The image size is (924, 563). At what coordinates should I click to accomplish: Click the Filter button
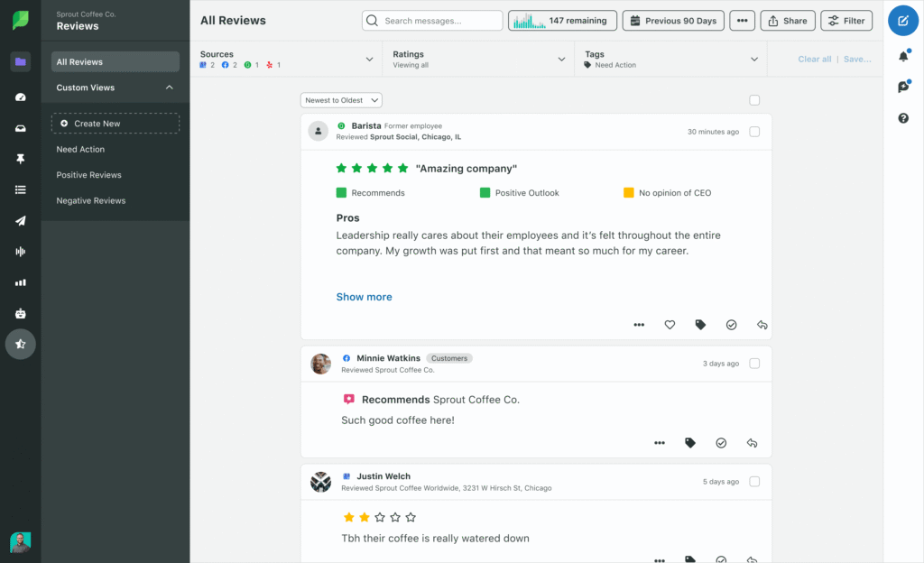846,21
